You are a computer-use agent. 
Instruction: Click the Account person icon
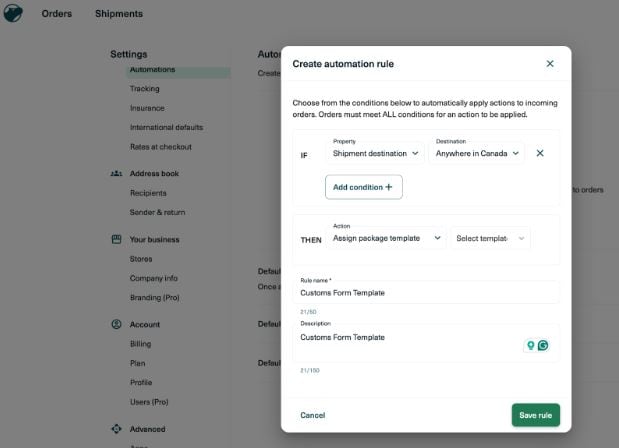[116, 325]
